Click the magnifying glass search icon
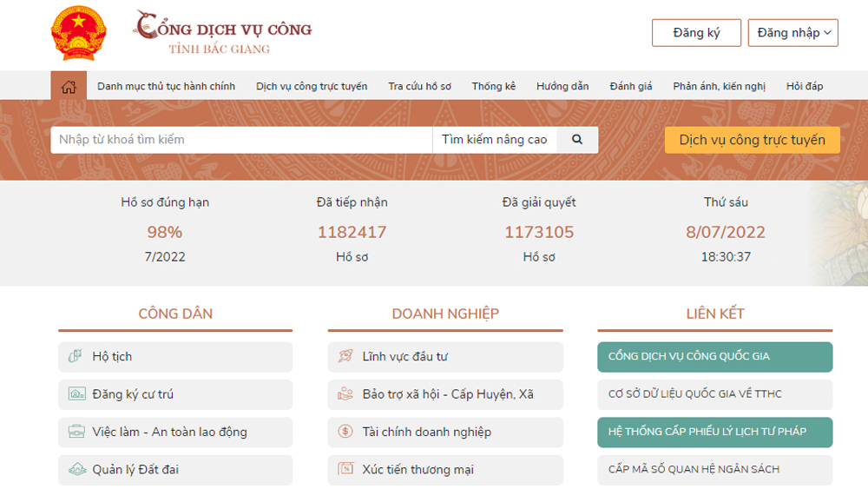 click(577, 140)
